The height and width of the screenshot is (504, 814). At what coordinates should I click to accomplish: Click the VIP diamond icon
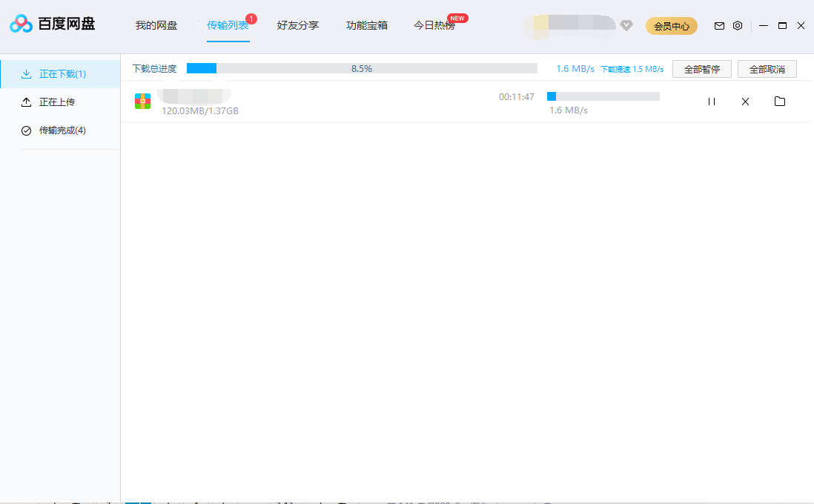coord(626,26)
